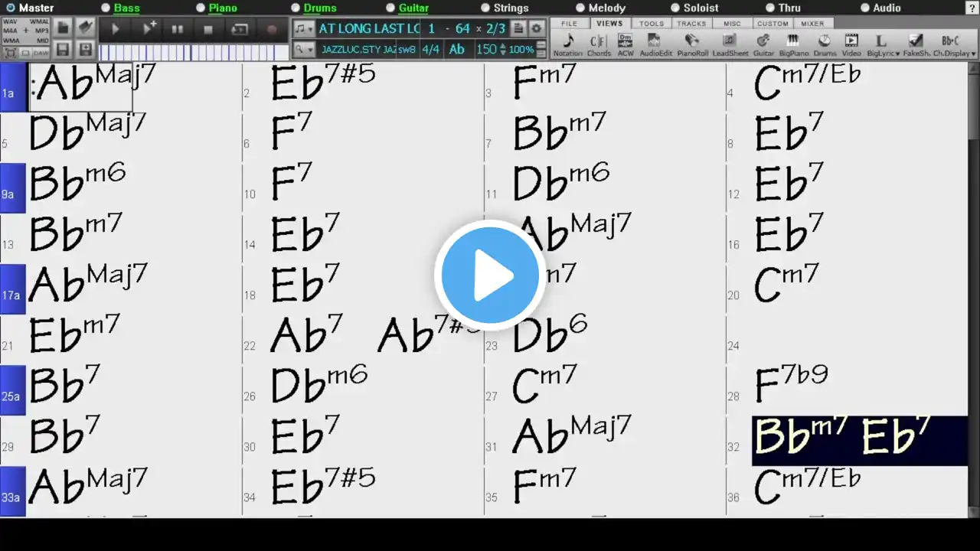
Task: Open song memo notepad icon
Action: [x=518, y=28]
